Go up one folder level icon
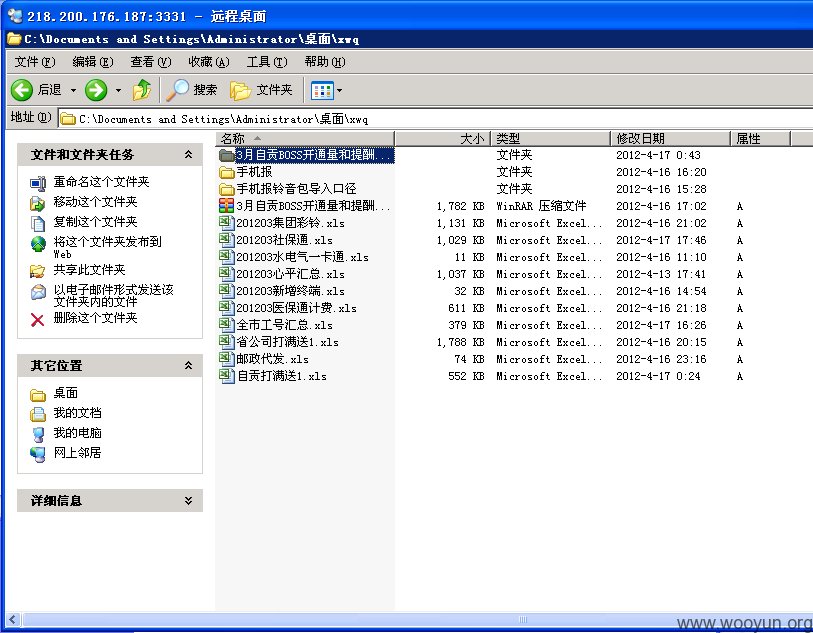Screen dimensions: 813x633 (142, 90)
